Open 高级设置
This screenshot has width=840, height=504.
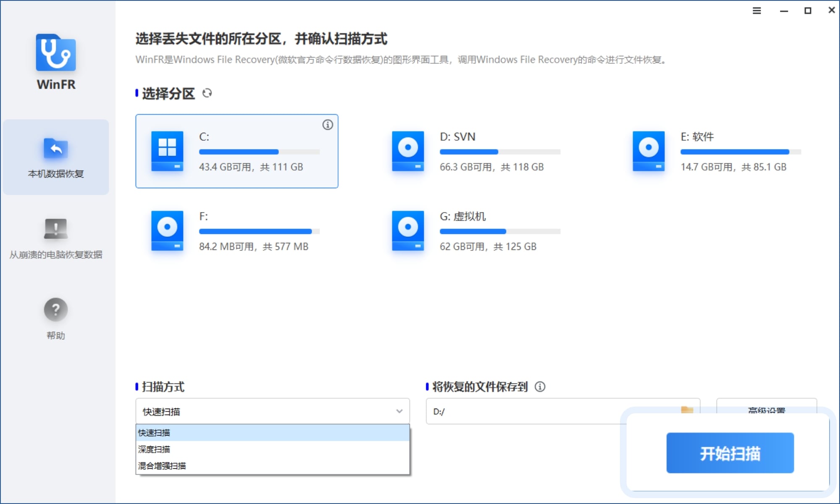tap(766, 412)
